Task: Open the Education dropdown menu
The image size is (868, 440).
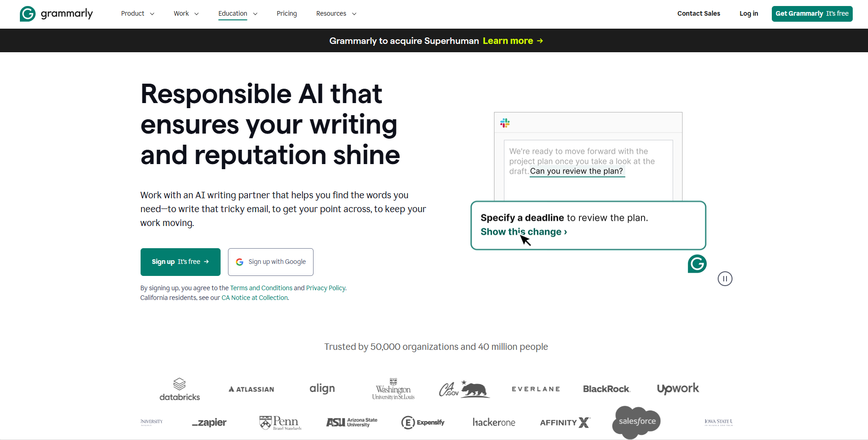Action: click(238, 14)
